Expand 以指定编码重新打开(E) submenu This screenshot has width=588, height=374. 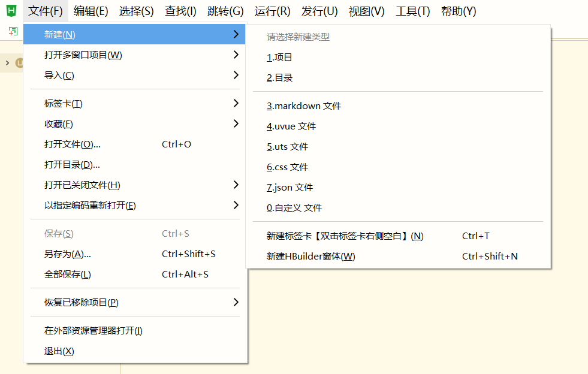[134, 206]
